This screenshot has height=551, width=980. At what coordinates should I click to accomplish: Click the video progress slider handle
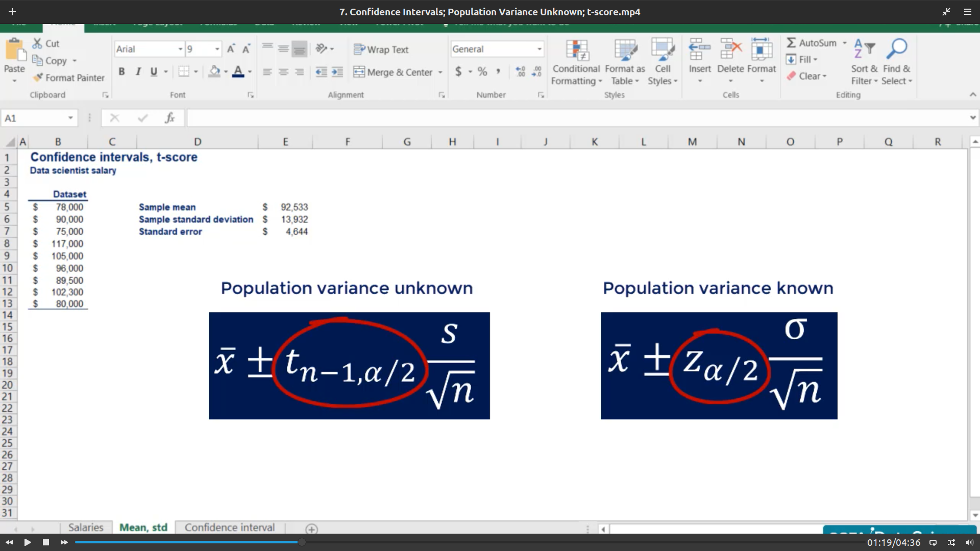[x=302, y=542]
